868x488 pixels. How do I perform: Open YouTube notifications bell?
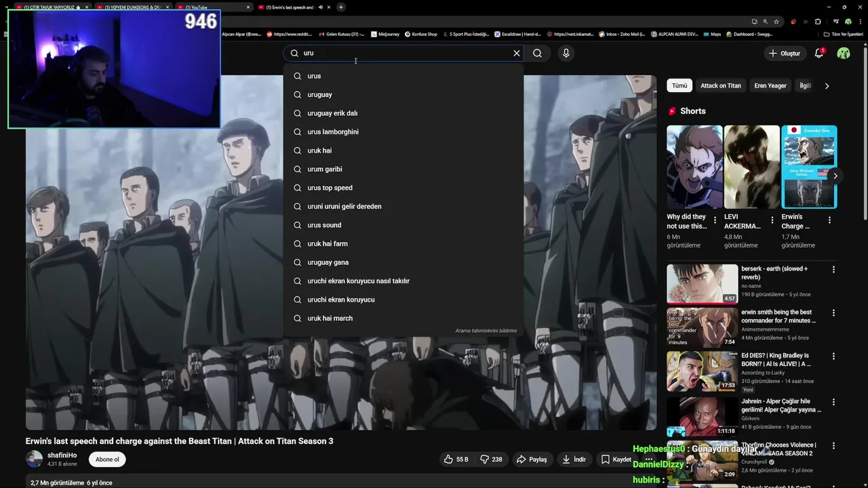(x=818, y=53)
